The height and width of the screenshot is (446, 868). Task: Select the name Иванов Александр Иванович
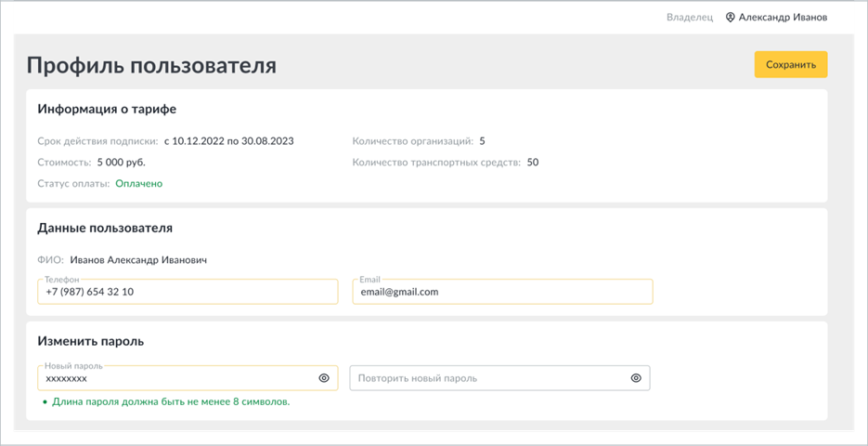point(138,260)
